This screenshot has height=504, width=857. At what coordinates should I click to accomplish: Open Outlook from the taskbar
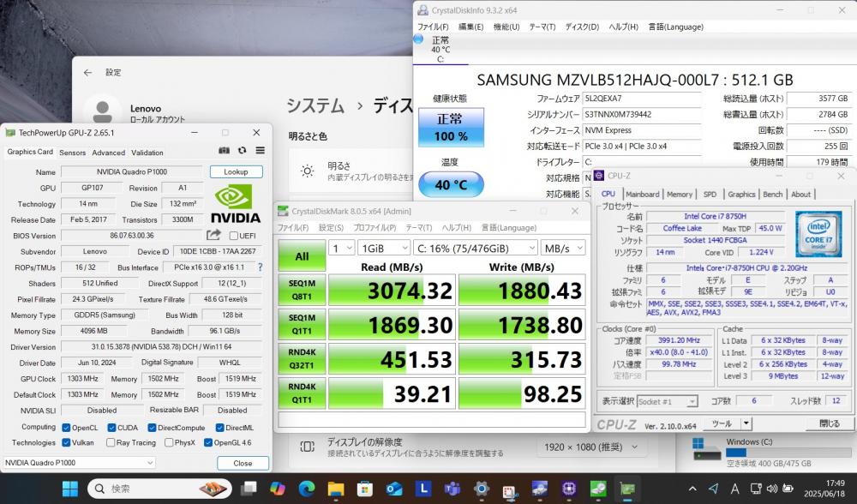click(393, 489)
